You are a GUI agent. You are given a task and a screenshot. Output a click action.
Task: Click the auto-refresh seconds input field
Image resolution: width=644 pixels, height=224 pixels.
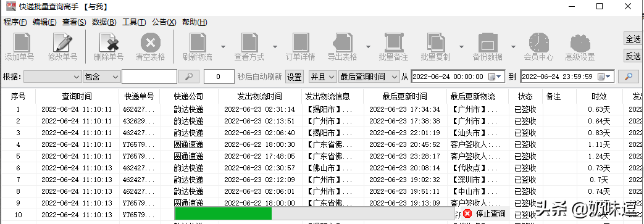(219, 77)
